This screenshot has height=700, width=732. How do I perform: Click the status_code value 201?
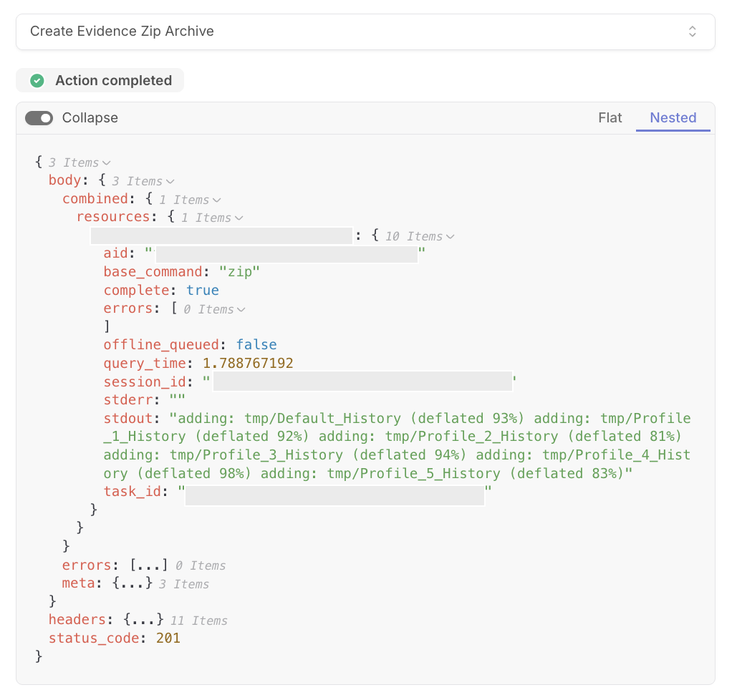[168, 638]
